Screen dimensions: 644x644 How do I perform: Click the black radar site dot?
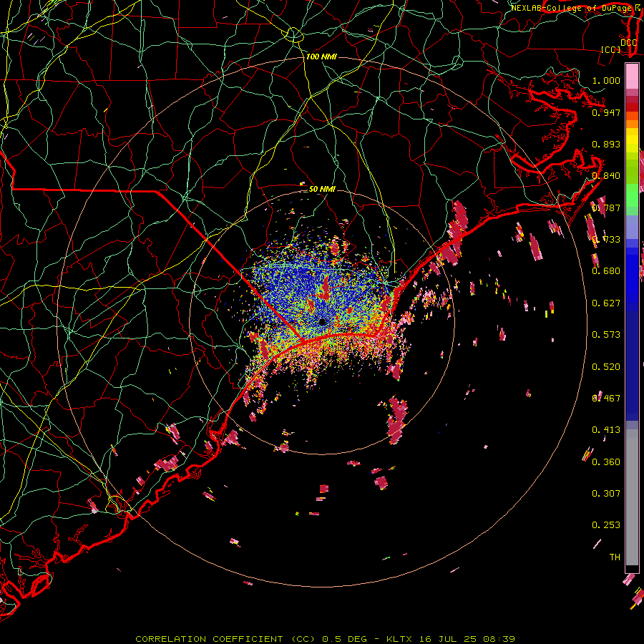point(323,322)
